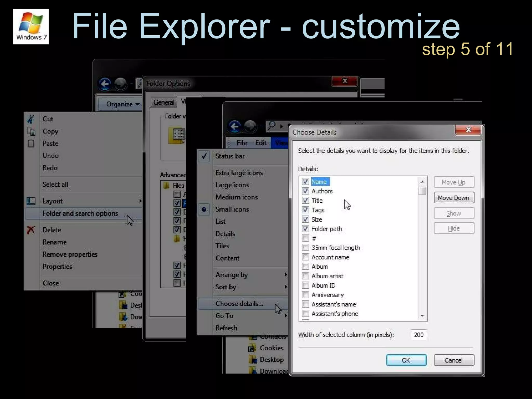
Task: Click the Copy pages icon
Action: pyautogui.click(x=31, y=131)
